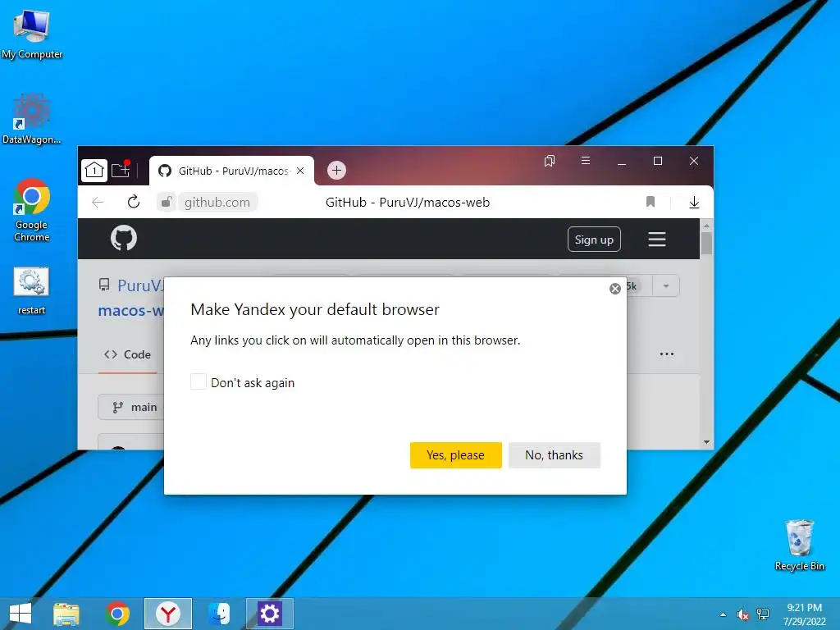Open Yandex bookmarks collections icon in title bar
Image resolution: width=840 pixels, height=630 pixels.
pyautogui.click(x=549, y=161)
